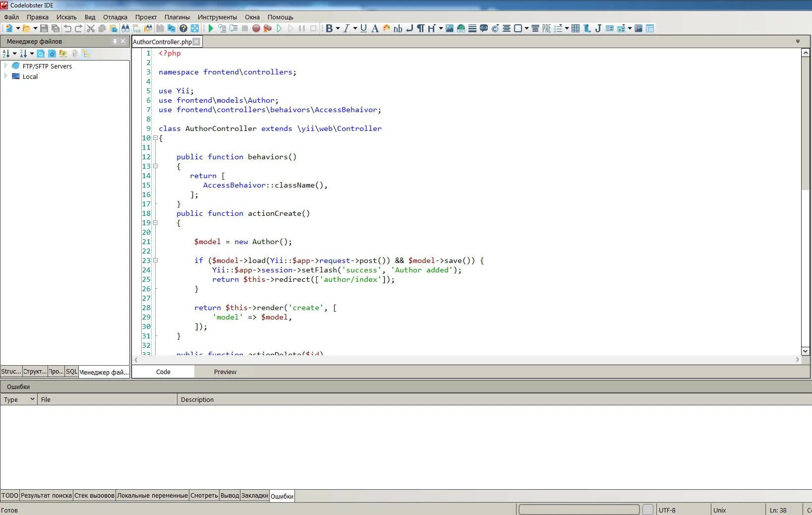The width and height of the screenshot is (812, 515).
Task: Open the Стек вызовов tab
Action: tap(94, 495)
